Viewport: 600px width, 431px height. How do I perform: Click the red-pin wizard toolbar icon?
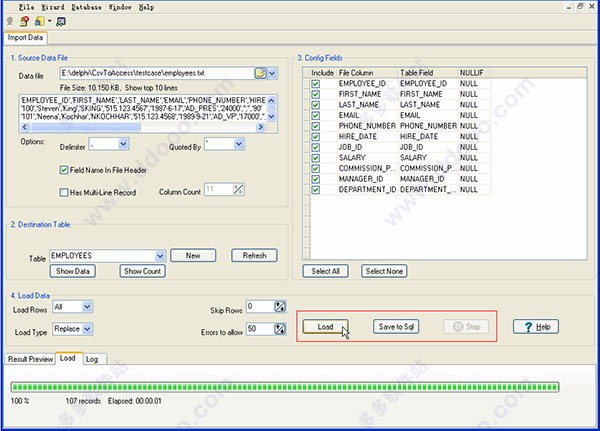[x=24, y=21]
